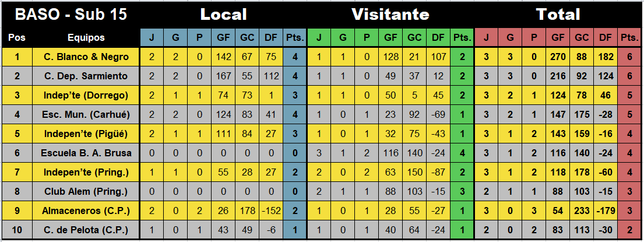The image size is (644, 242).
Task: Click the Local section header
Action: (223, 15)
